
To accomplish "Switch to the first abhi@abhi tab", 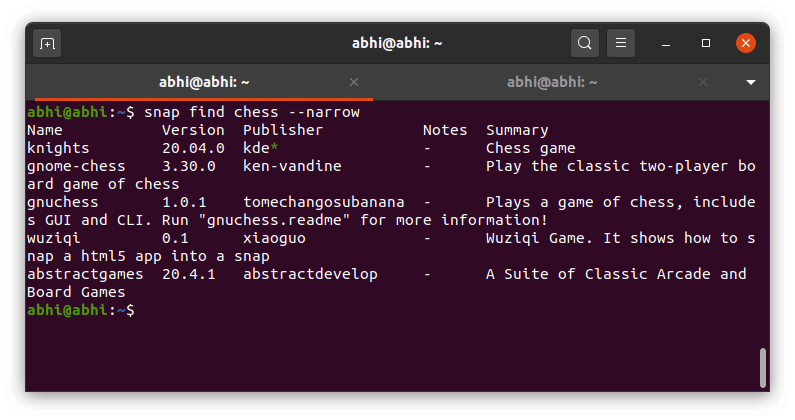I will click(204, 82).
